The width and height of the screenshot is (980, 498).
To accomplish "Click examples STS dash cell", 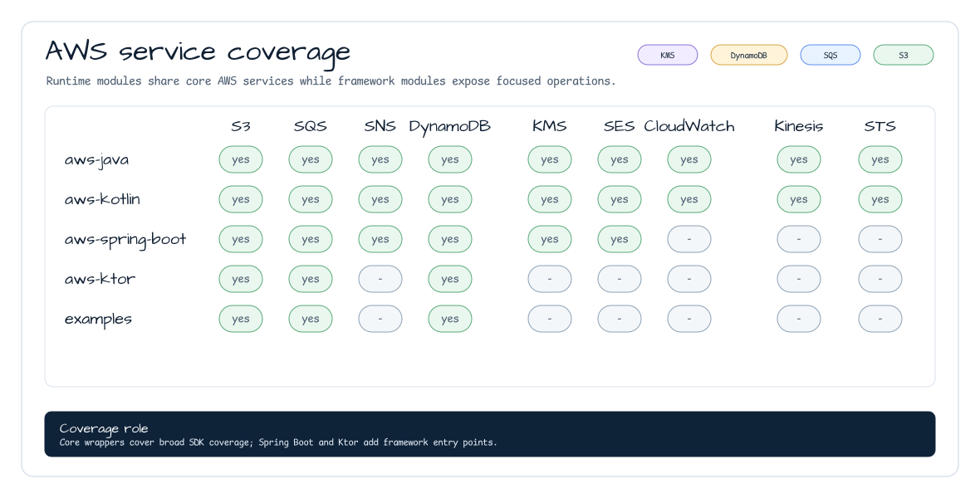I will click(x=880, y=319).
